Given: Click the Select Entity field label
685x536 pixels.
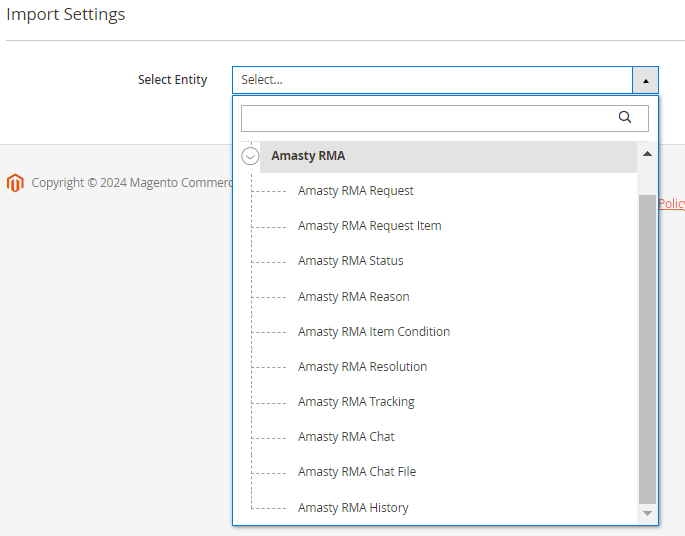Looking at the screenshot, I should click(x=173, y=80).
